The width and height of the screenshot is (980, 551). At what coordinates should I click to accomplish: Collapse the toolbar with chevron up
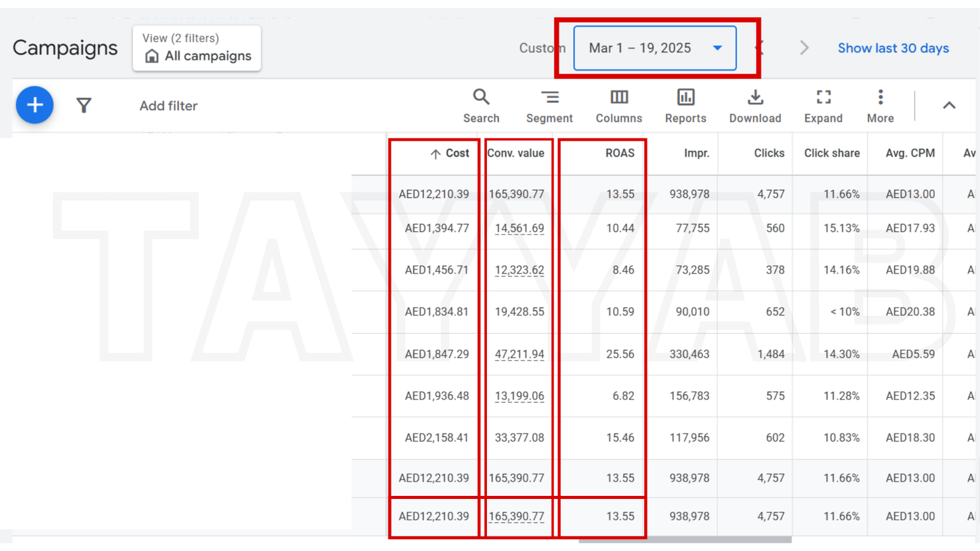click(x=949, y=105)
